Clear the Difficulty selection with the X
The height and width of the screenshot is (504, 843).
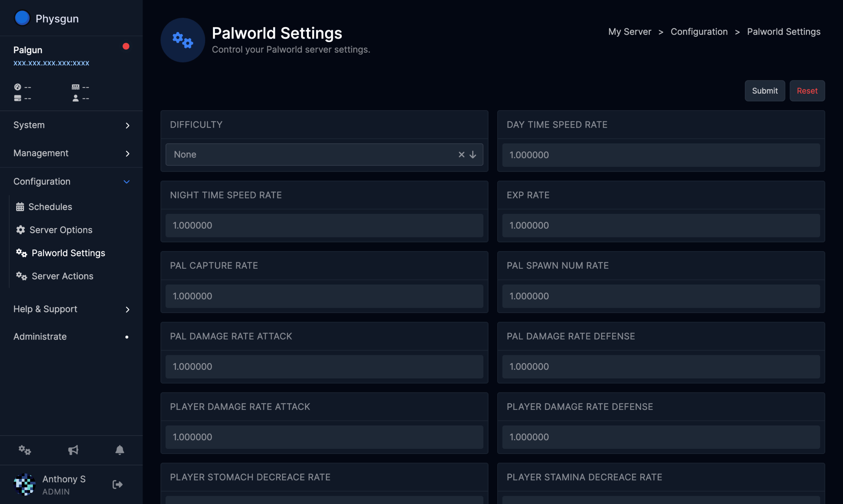[461, 155]
